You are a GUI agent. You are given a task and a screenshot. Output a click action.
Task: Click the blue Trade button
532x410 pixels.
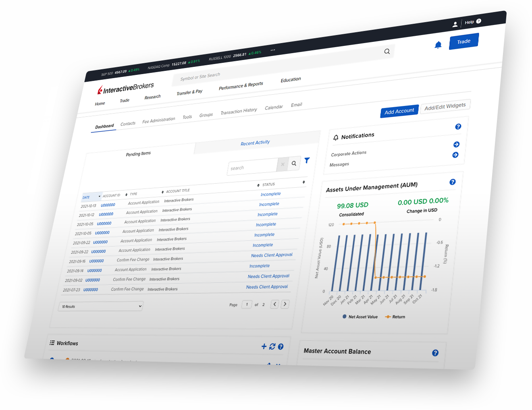(463, 41)
